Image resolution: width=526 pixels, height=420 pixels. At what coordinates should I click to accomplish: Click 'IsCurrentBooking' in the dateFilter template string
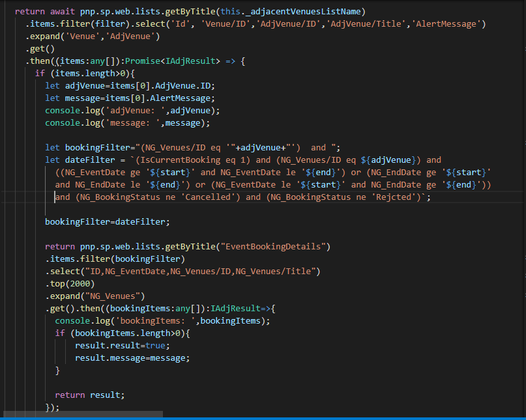click(180, 160)
